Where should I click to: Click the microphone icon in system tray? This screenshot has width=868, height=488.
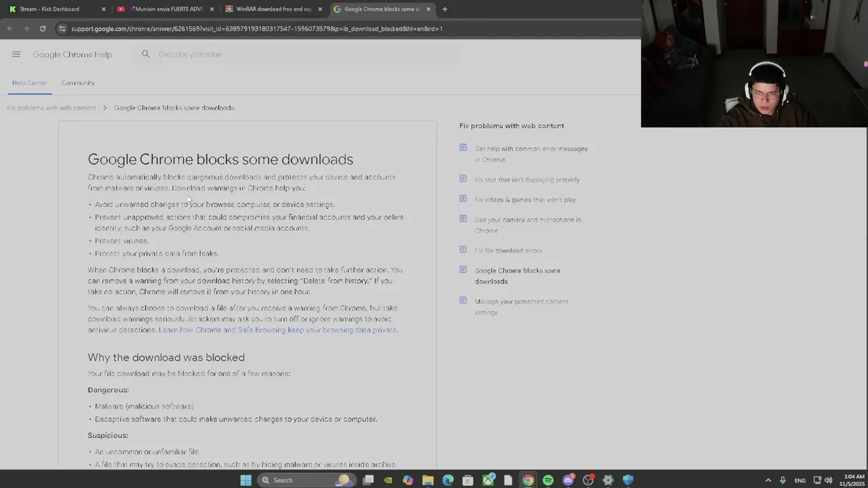click(x=783, y=480)
